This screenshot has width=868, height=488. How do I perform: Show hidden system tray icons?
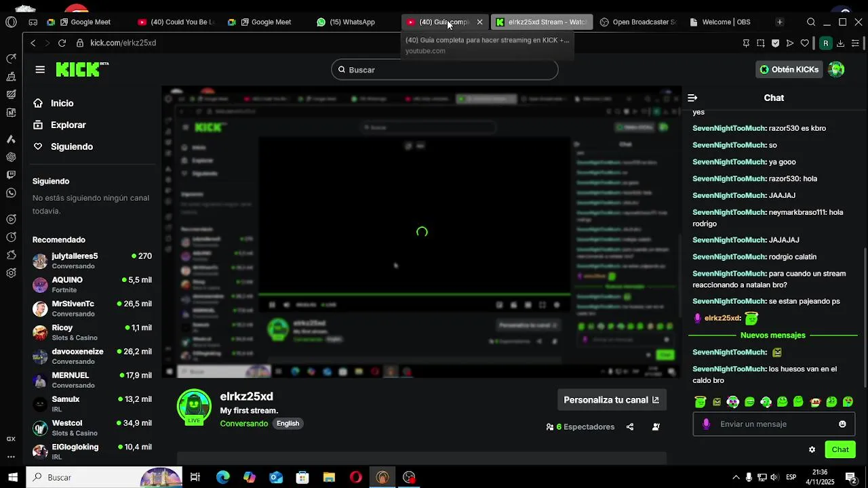(736, 477)
